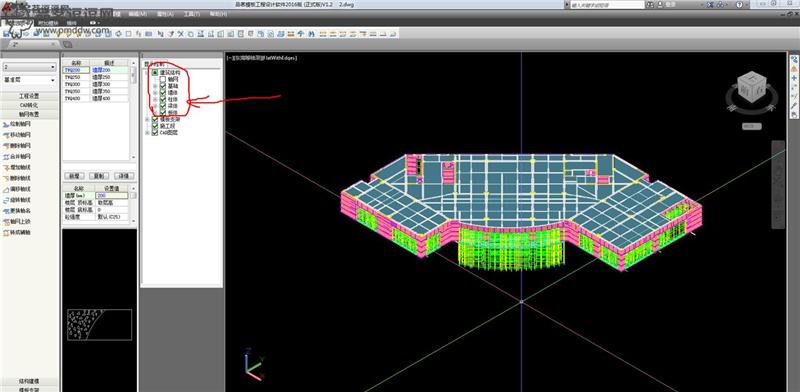800x392 pixels.
Task: Click the CAD转化 button
Action: [30, 105]
